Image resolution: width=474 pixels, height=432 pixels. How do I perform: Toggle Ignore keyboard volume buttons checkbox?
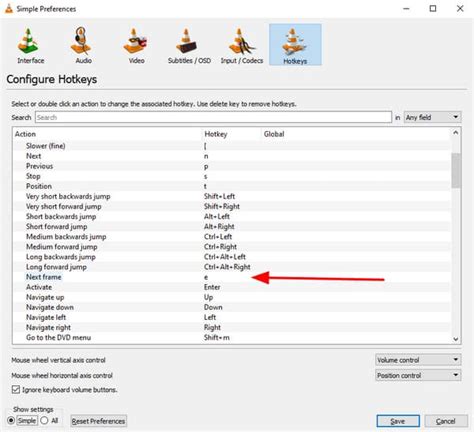16,389
